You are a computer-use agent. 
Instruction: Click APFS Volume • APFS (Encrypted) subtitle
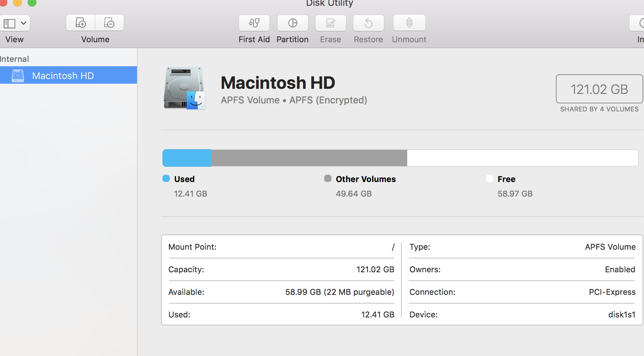point(294,100)
